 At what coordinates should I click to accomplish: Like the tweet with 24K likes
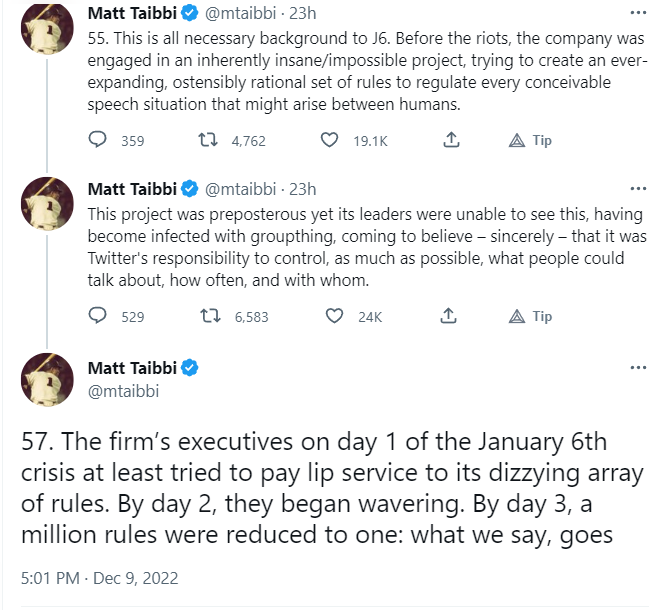point(337,317)
